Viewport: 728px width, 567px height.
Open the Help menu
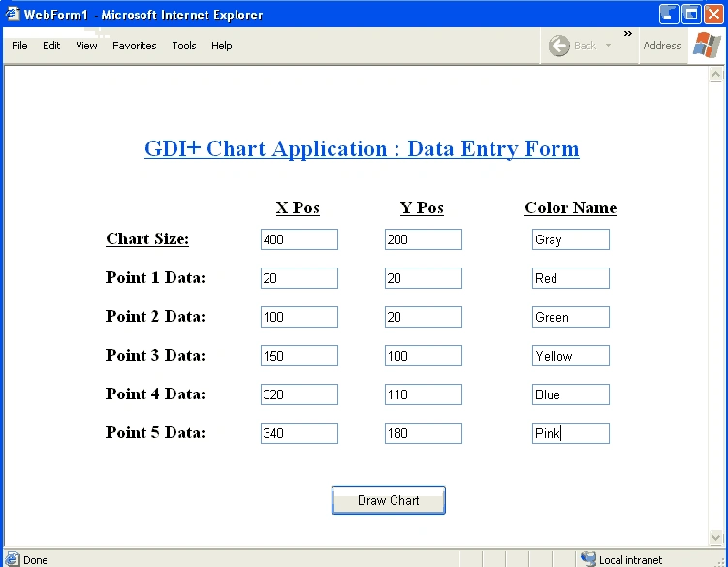pos(221,46)
